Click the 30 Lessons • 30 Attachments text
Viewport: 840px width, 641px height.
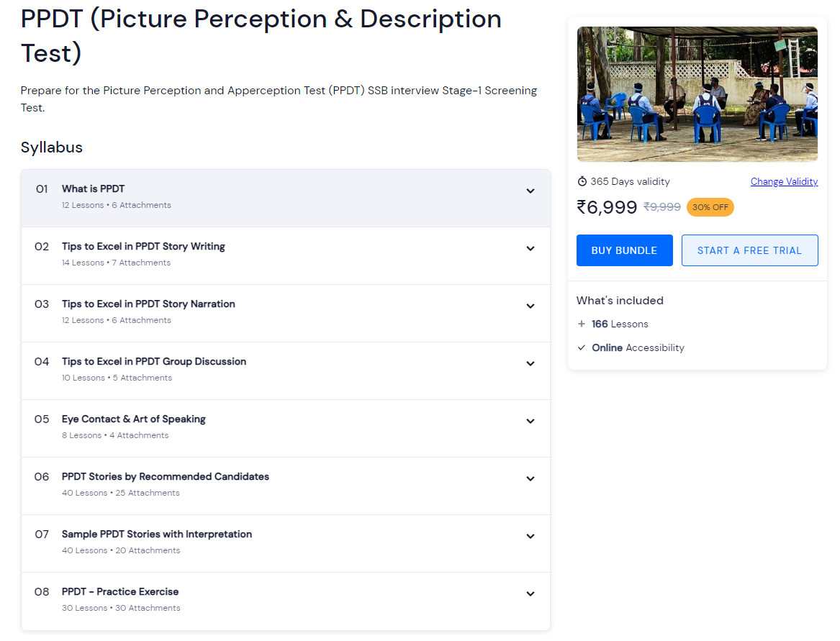pyautogui.click(x=121, y=609)
